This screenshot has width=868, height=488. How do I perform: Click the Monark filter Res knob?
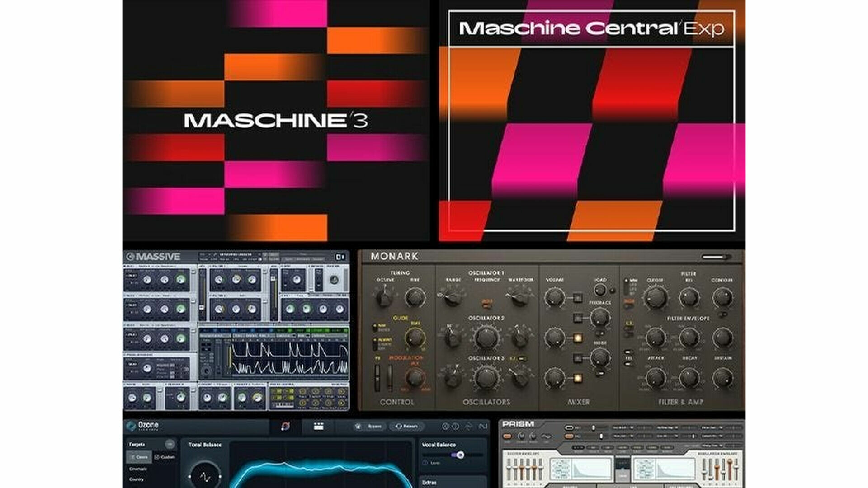pos(689,298)
